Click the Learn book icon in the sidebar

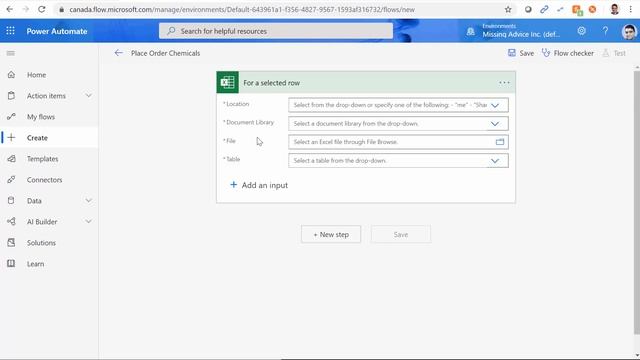pos(11,264)
